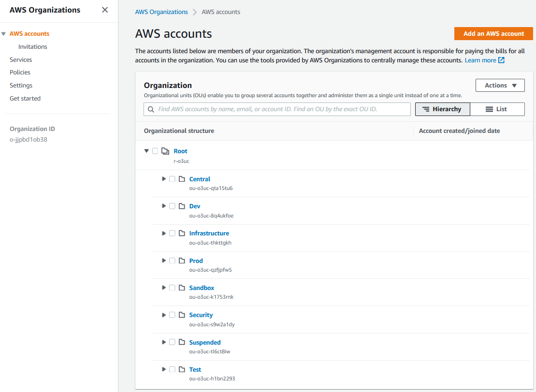Switch to List view

(497, 109)
